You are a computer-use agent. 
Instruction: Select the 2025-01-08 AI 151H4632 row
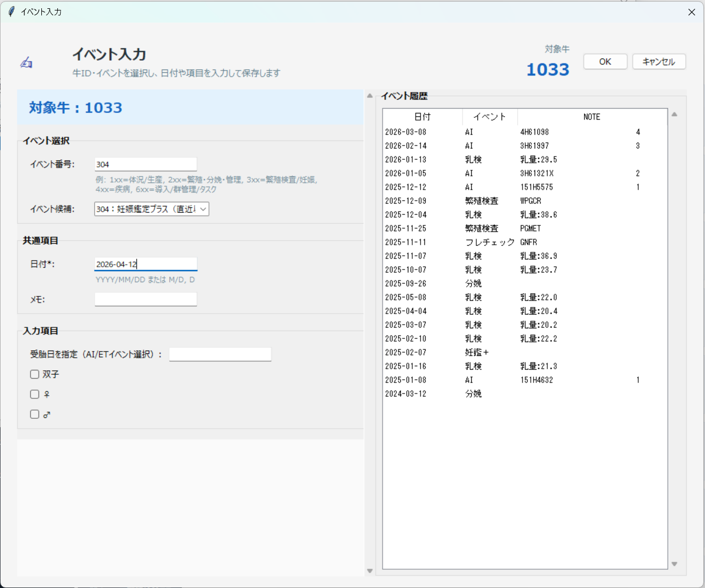tap(525, 380)
